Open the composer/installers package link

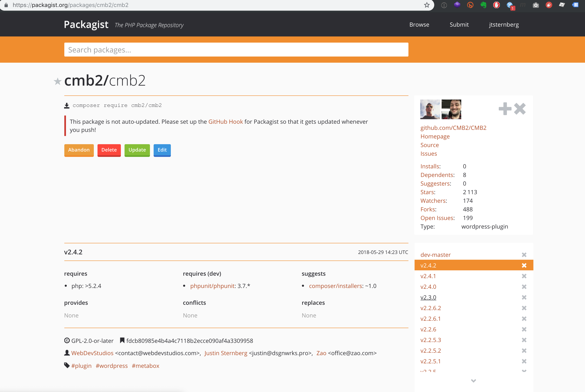pos(336,286)
